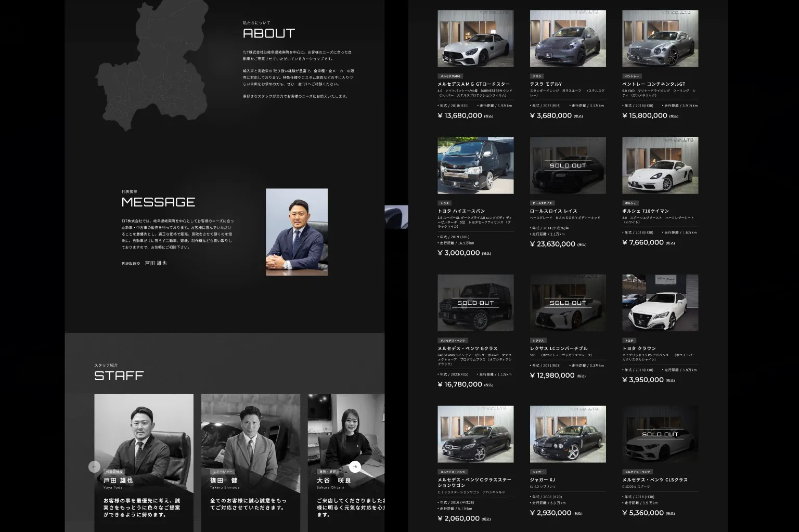799x532 pixels.
Task: Click the previous staff carousel arrow
Action: point(94,466)
